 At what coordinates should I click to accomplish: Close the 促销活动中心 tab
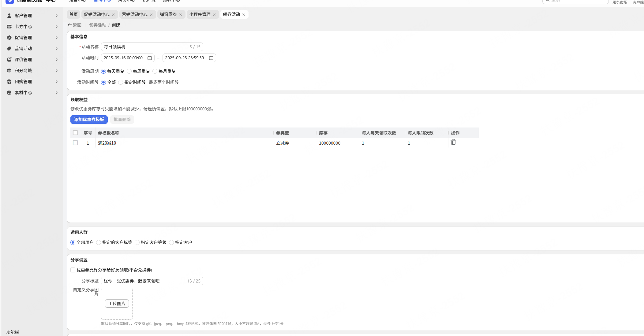click(x=113, y=15)
